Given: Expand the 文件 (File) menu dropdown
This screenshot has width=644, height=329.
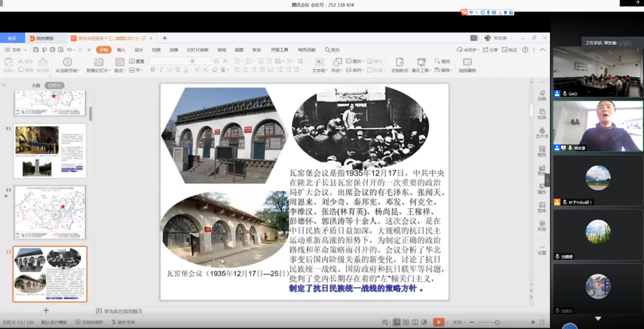Looking at the screenshot, I should click(16, 50).
